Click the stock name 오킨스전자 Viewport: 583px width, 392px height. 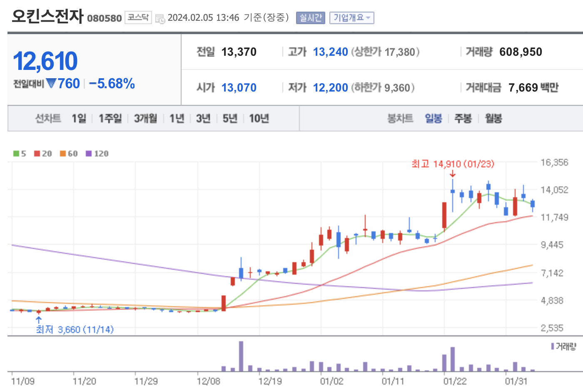47,16
